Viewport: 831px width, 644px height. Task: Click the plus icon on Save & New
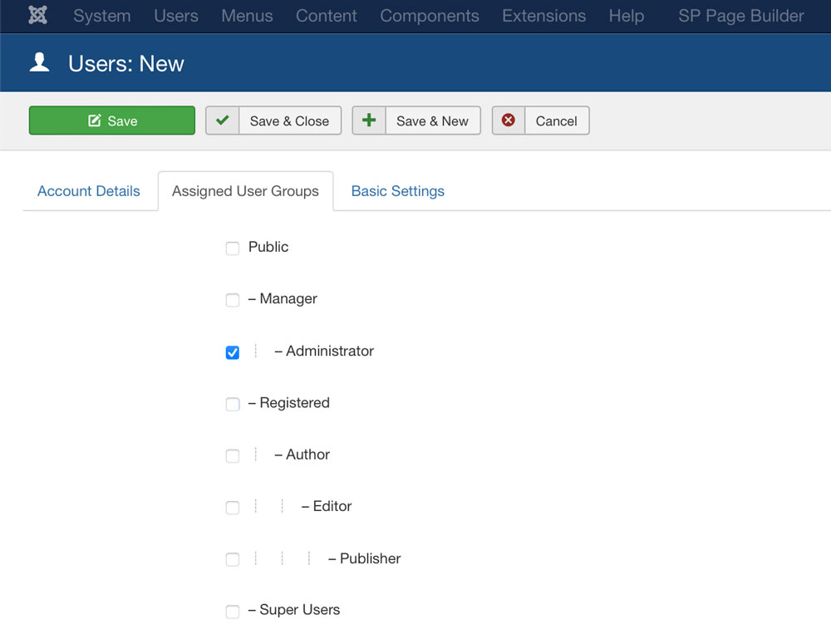368,120
